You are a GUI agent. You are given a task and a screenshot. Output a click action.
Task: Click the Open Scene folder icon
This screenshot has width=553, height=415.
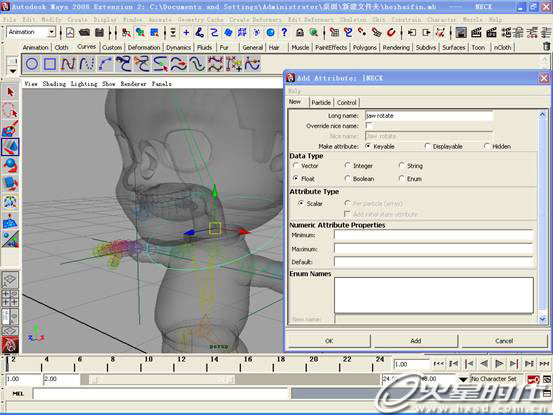pyautogui.click(x=85, y=33)
